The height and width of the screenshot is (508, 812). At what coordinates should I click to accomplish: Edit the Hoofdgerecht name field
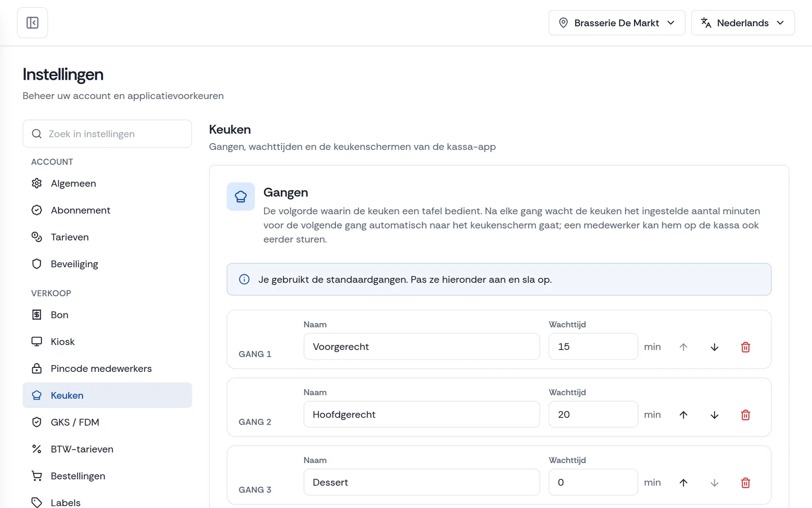(422, 415)
